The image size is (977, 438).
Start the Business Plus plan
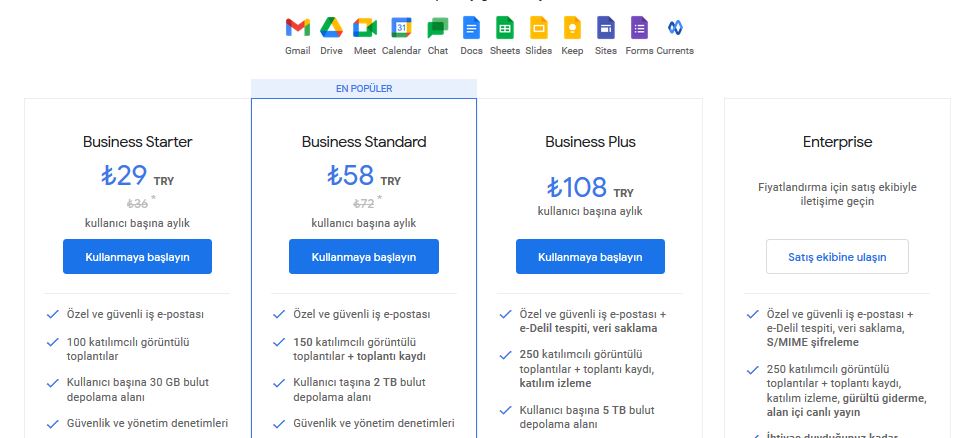590,257
